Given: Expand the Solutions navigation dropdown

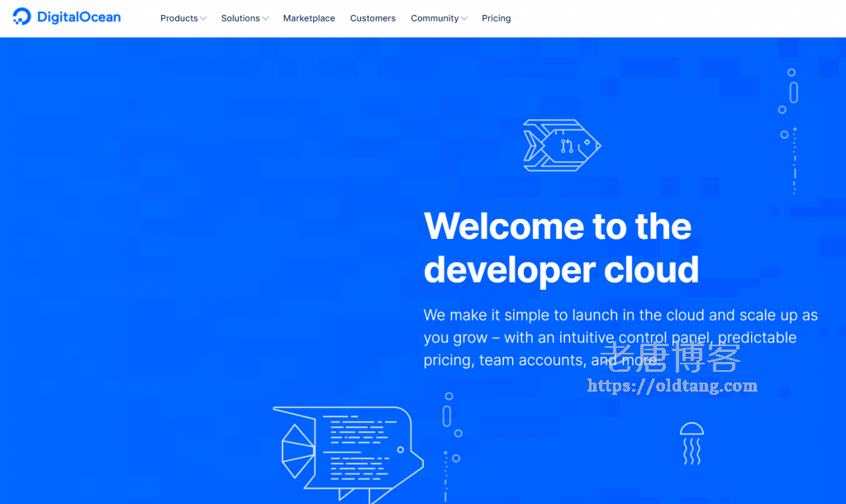Looking at the screenshot, I should (x=244, y=17).
